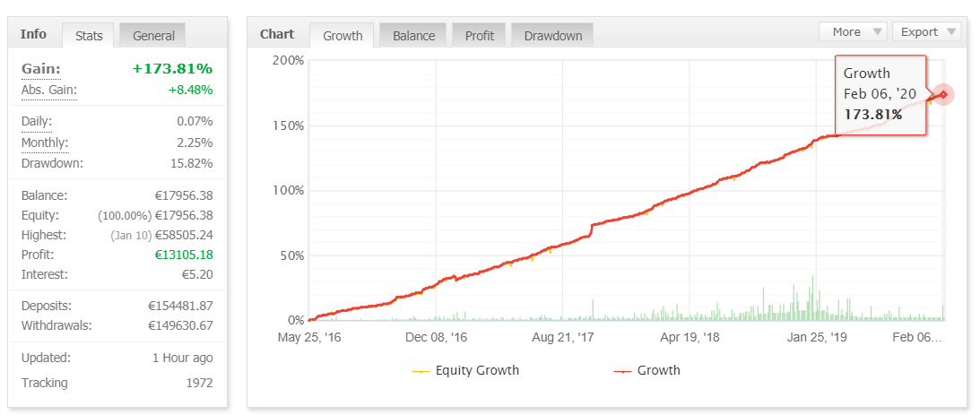Click the Highest stat label
The height and width of the screenshot is (415, 980).
(44, 235)
